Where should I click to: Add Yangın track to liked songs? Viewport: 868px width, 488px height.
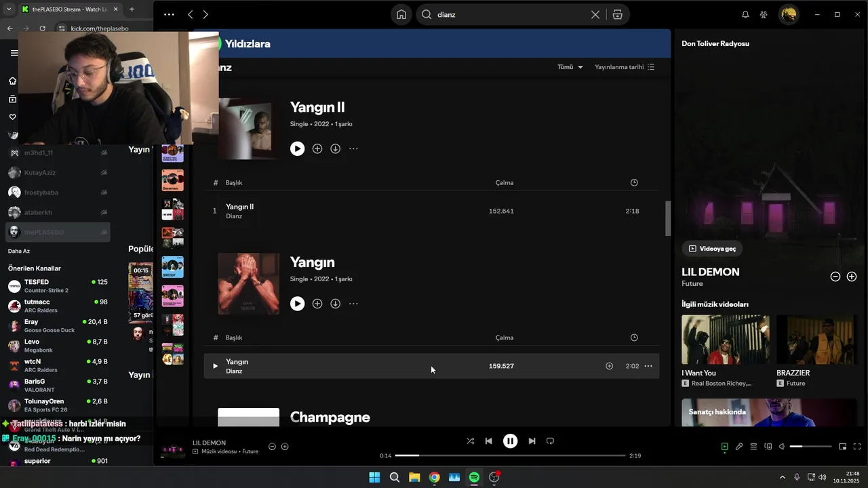tap(609, 366)
